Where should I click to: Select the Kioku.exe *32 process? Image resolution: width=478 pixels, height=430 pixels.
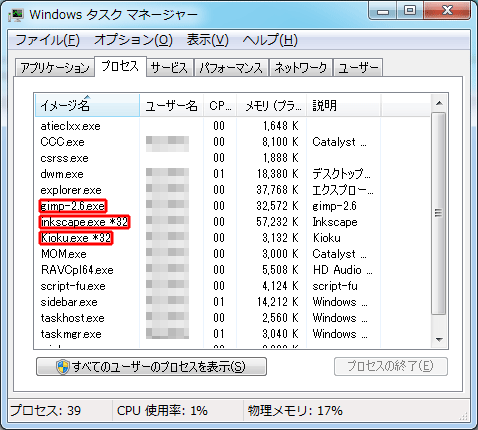[x=76, y=238]
